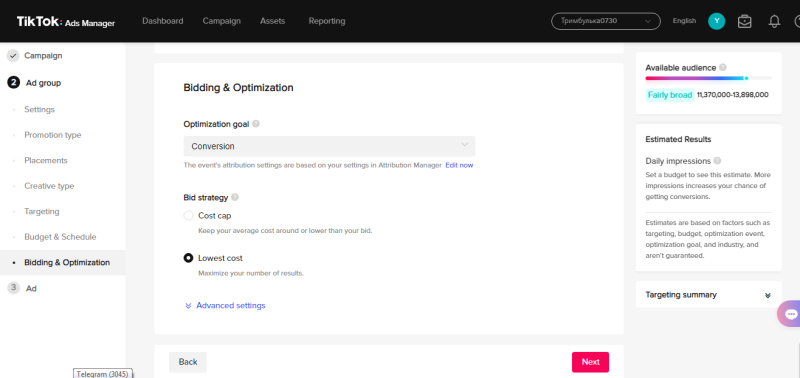
Task: Change language from English
Action: click(x=684, y=21)
